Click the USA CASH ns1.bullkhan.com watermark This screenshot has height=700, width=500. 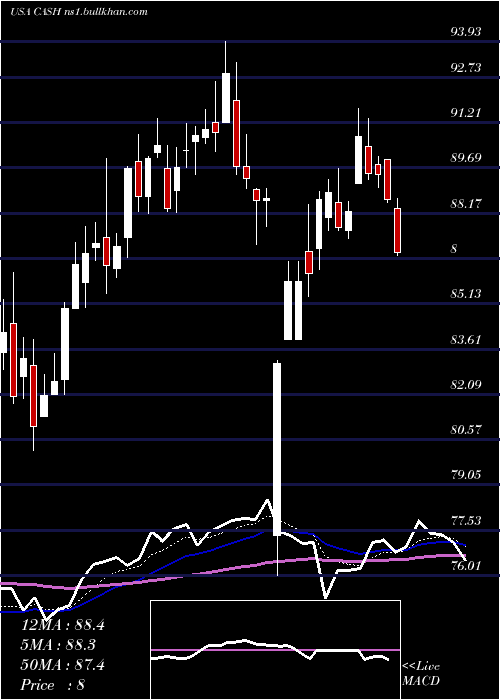pyautogui.click(x=79, y=12)
